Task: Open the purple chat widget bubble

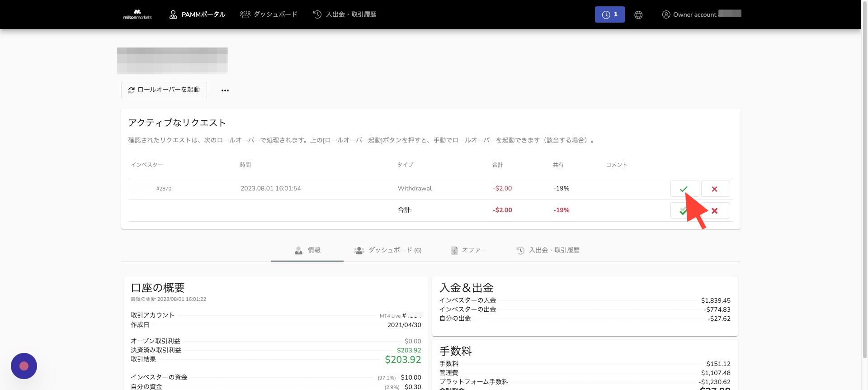Action: [x=24, y=366]
